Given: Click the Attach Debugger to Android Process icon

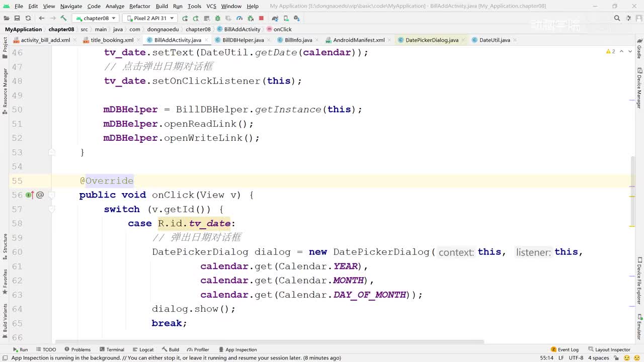Looking at the screenshot, I should (251, 18).
